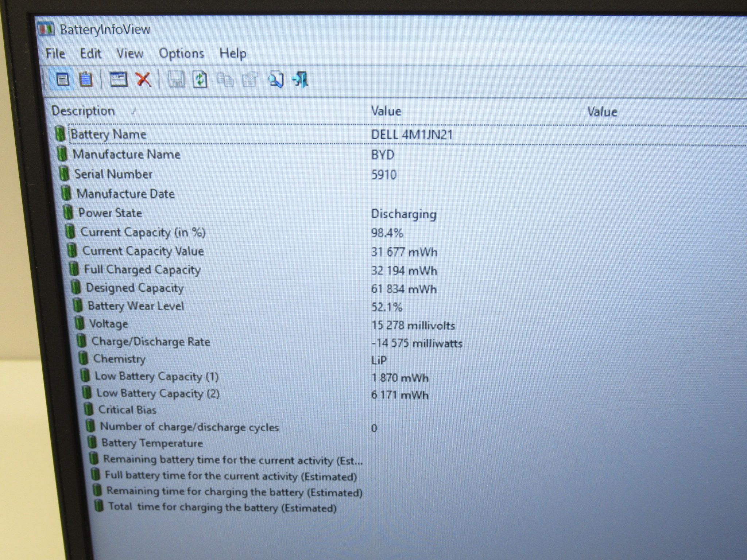This screenshot has height=560, width=747.
Task: Open the Help menu
Action: tap(233, 54)
